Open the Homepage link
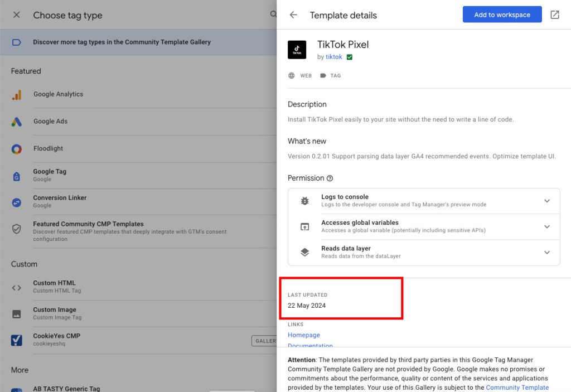This screenshot has height=392, width=571. coord(304,335)
